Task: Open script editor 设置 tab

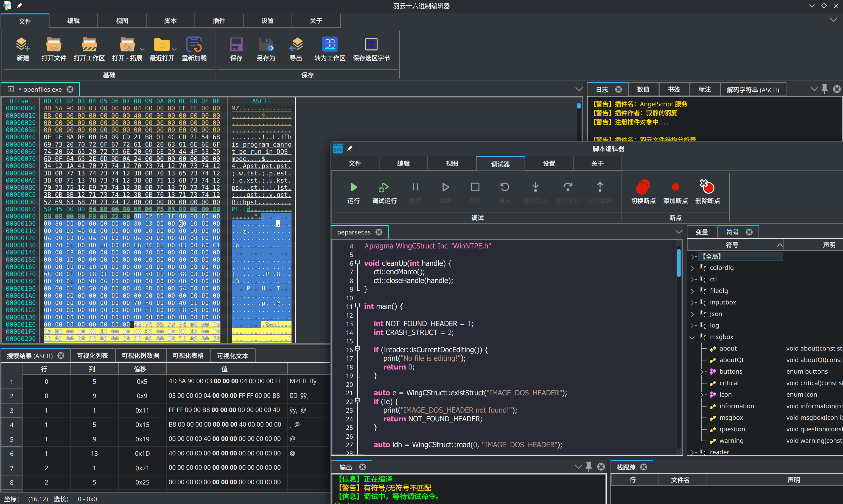Action: click(549, 164)
